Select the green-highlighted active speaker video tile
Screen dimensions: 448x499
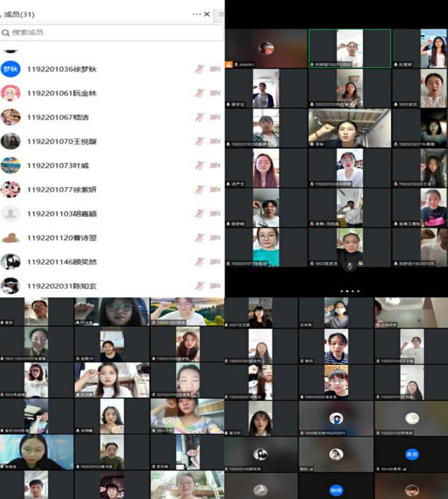pyautogui.click(x=350, y=49)
